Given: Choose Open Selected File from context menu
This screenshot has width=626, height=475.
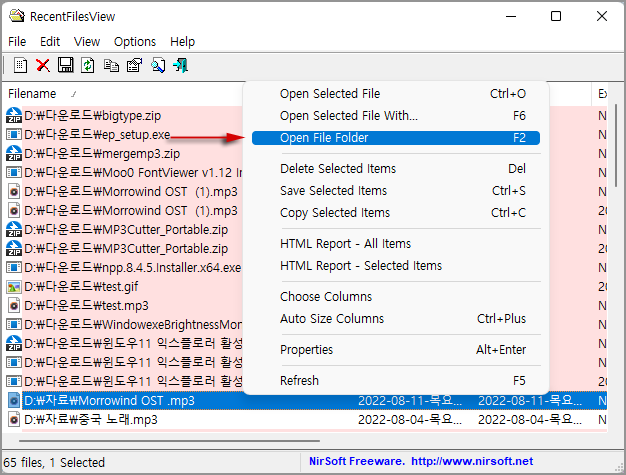Looking at the screenshot, I should click(x=396, y=94).
